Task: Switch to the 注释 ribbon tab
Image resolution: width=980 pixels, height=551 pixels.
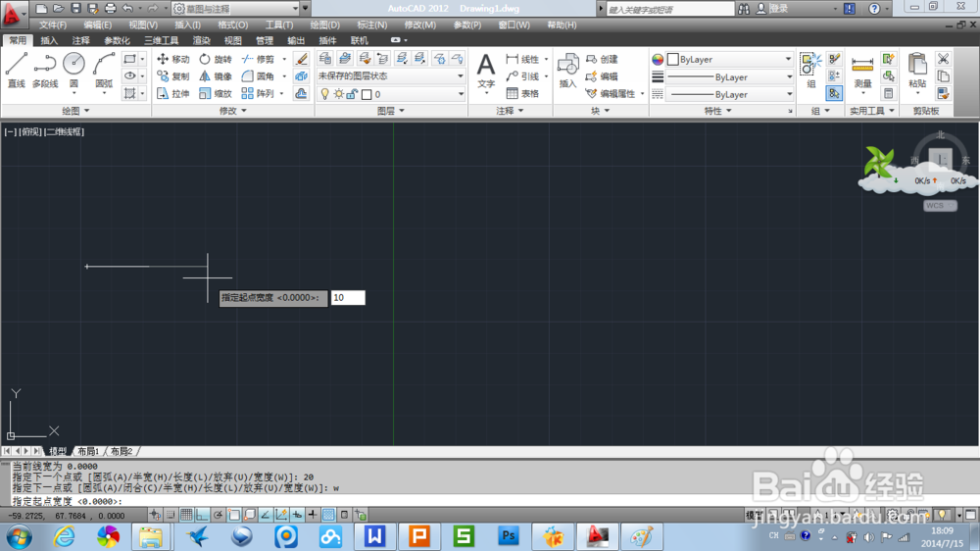Action: pyautogui.click(x=80, y=40)
